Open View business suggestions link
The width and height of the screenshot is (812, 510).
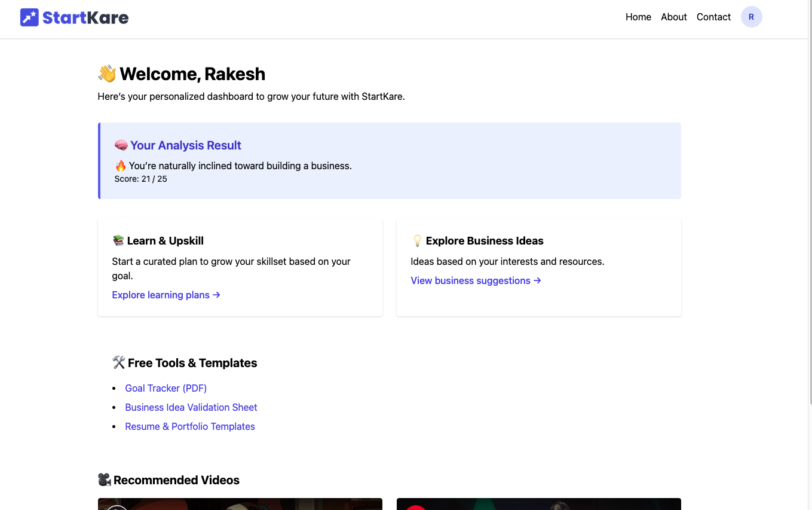476,280
